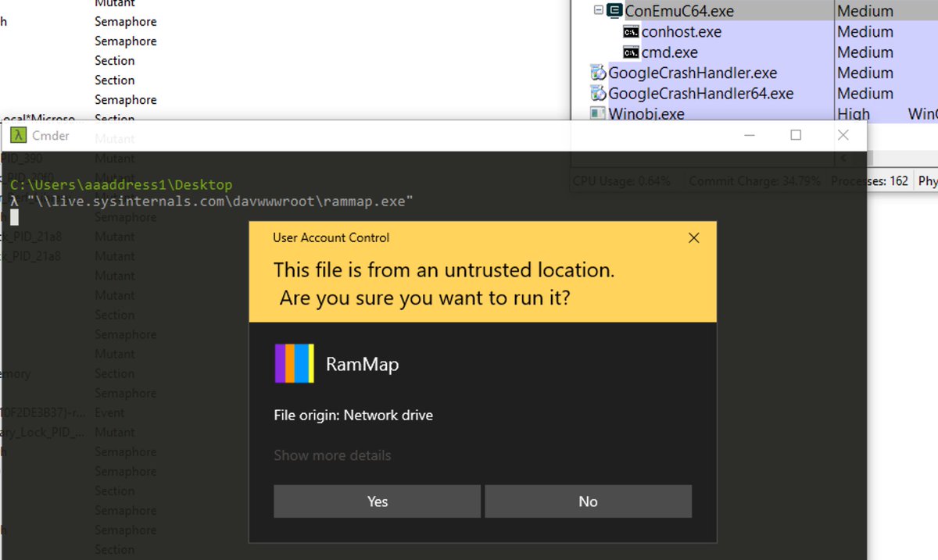Click the GoogleCrashHandler.exe icon
Viewport: 938px width, 560px height.
coord(598,73)
